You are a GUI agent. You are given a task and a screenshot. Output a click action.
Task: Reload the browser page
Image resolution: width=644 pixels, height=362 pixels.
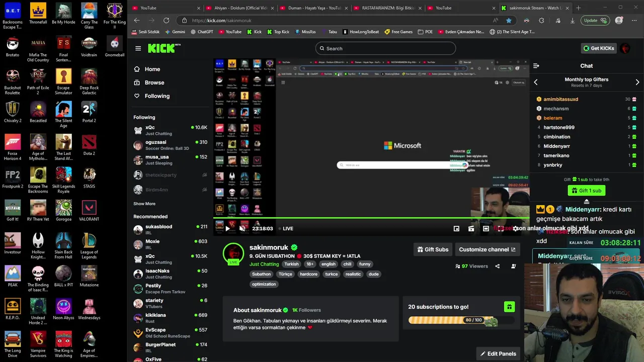166,20
